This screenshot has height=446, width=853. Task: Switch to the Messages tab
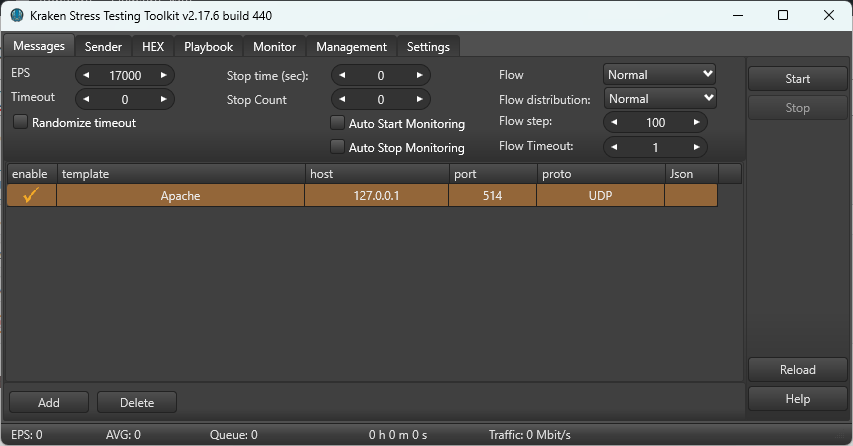tap(39, 46)
